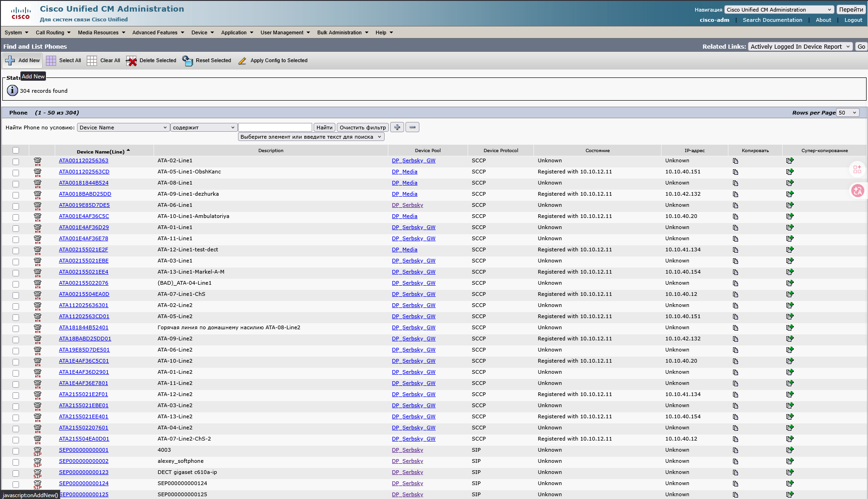Click the Reset Selected icon
868x499 pixels.
187,61
